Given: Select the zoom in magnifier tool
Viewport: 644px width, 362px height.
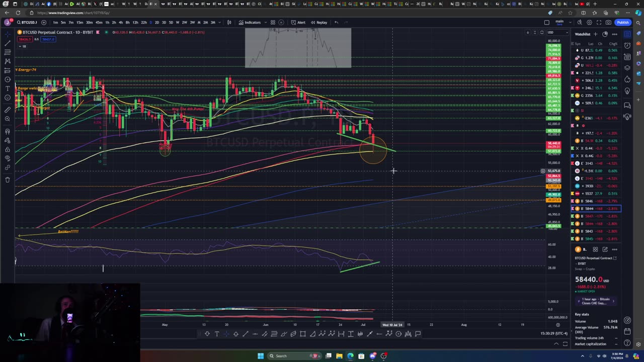Looking at the screenshot, I should coord(8,119).
